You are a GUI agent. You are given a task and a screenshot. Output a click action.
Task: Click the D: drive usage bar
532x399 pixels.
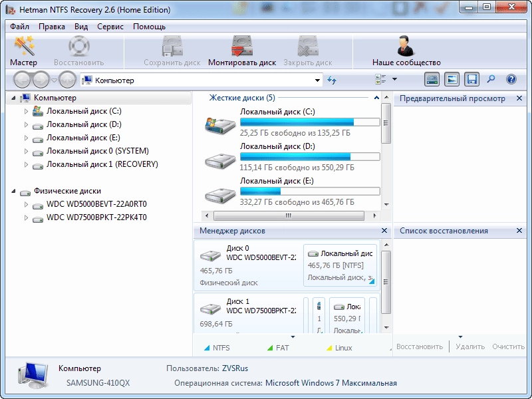pos(310,156)
